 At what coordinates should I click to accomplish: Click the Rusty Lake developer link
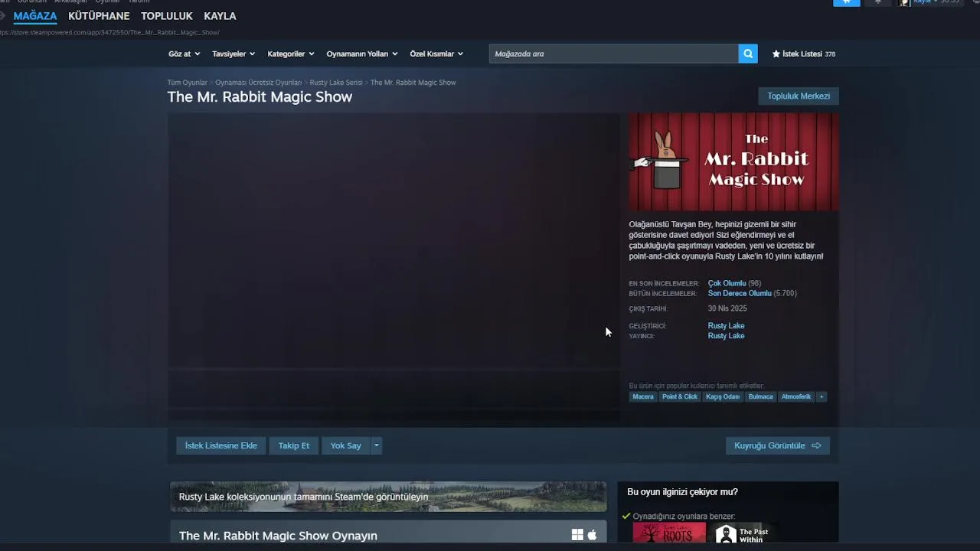click(x=726, y=326)
